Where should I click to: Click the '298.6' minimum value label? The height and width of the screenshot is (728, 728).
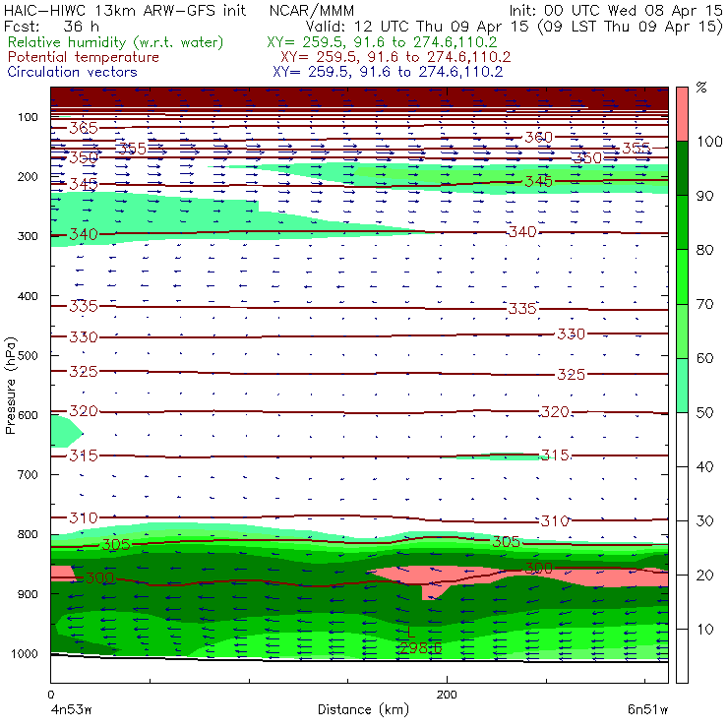point(420,647)
